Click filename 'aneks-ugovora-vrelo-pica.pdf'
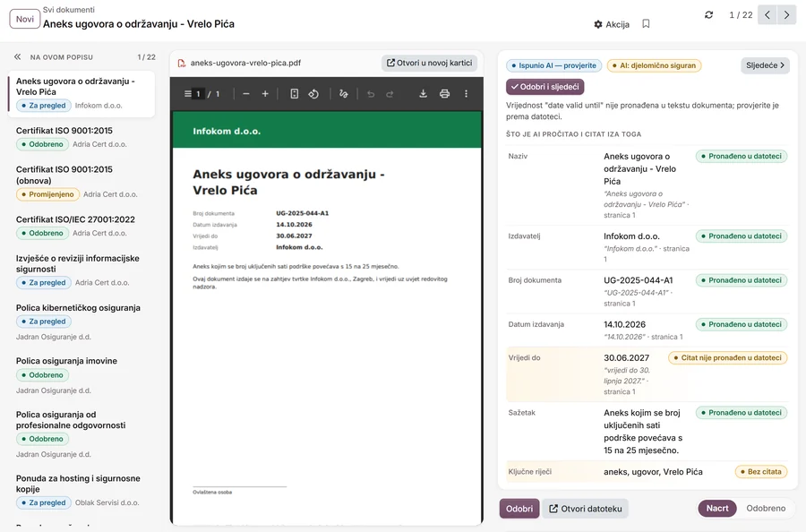 pos(245,63)
